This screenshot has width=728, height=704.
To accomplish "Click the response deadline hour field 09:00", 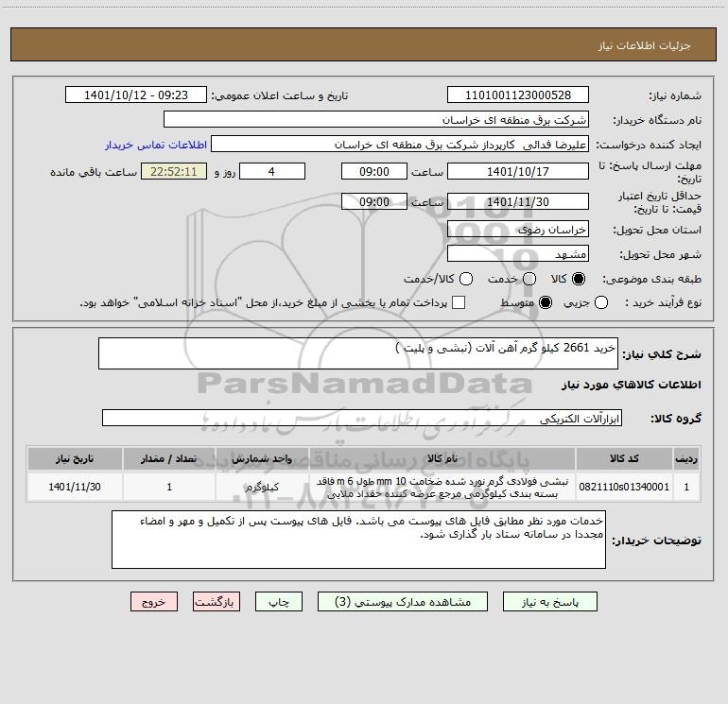I will (x=374, y=171).
